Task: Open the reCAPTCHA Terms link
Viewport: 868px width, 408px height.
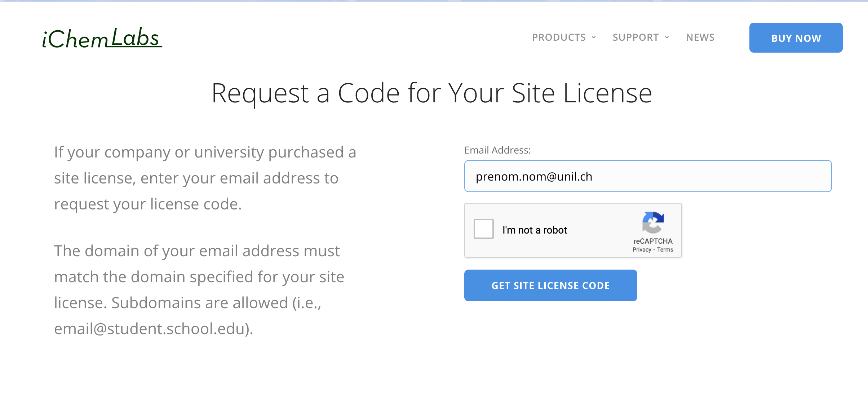Action: tap(665, 250)
